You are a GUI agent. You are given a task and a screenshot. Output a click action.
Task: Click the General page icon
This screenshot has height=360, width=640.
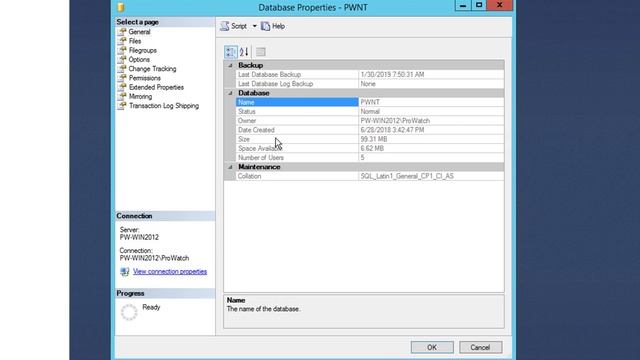[122, 32]
